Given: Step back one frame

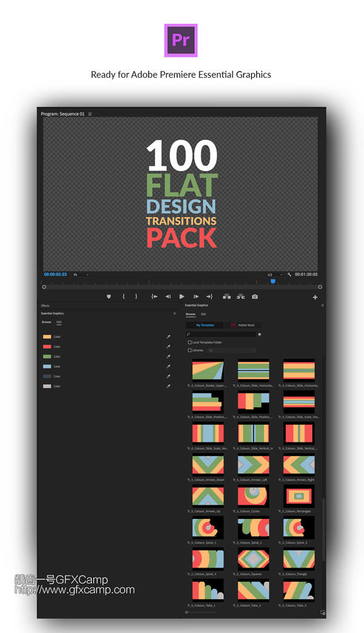Looking at the screenshot, I should [x=168, y=297].
